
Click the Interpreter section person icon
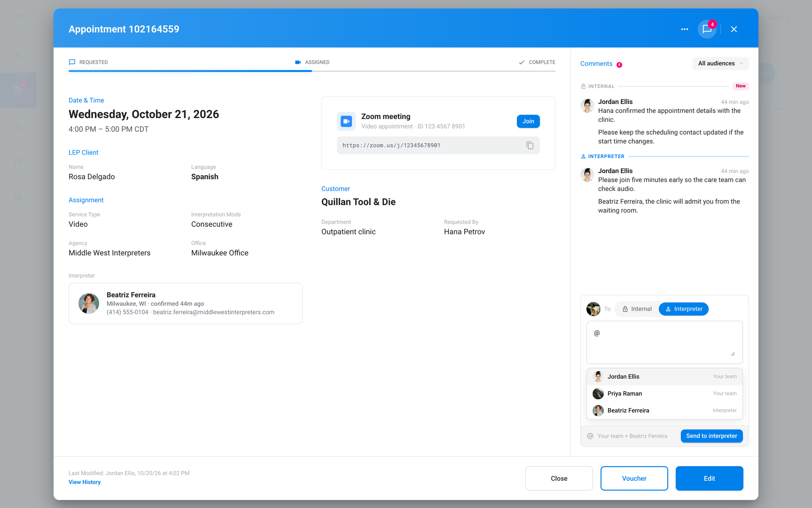pyautogui.click(x=583, y=156)
